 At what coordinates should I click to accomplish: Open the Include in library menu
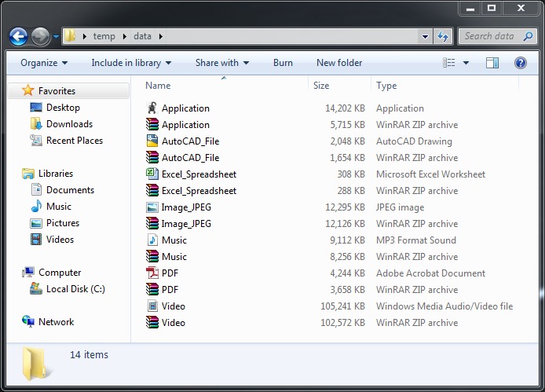(131, 63)
